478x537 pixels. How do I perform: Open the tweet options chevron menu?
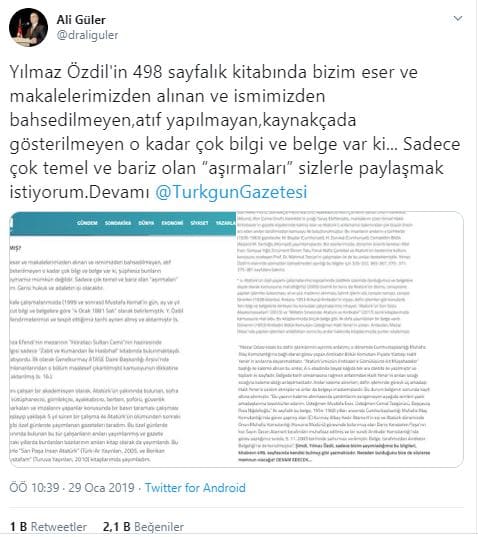457,18
